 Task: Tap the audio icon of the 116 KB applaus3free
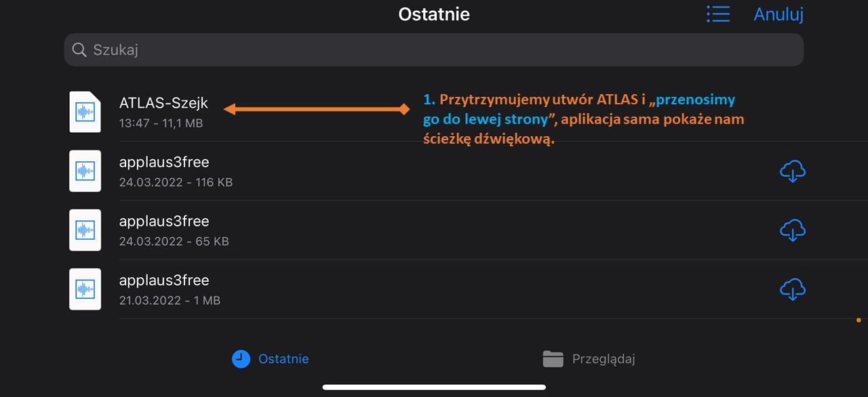(x=85, y=171)
